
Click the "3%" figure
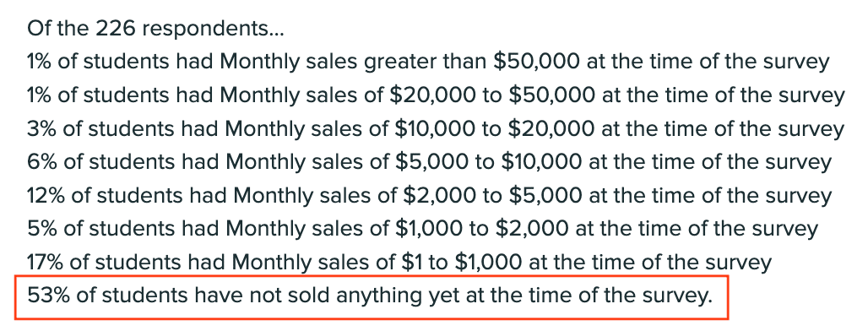coord(42,128)
